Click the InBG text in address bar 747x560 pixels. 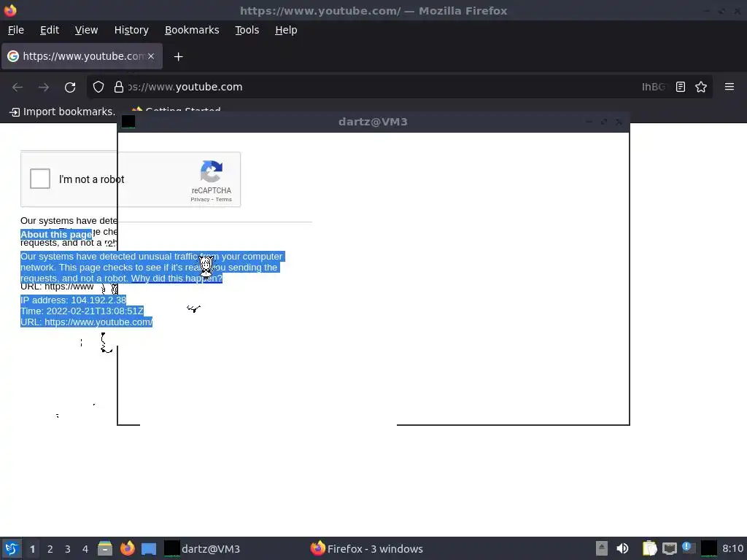point(653,87)
